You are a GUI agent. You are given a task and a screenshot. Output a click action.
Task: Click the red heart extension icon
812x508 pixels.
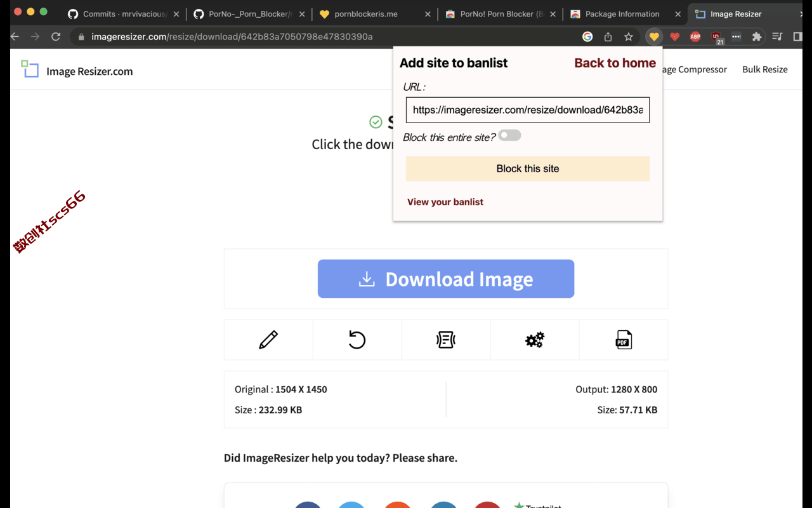click(674, 37)
